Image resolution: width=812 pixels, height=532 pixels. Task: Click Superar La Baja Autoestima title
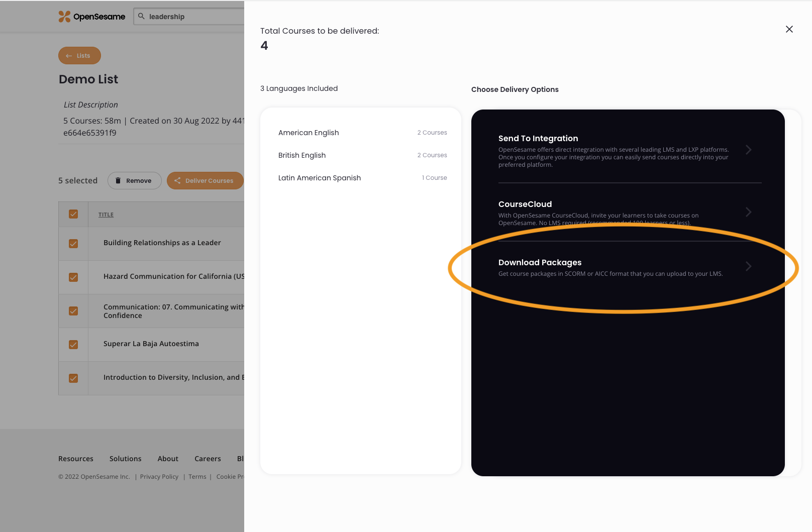tap(151, 344)
